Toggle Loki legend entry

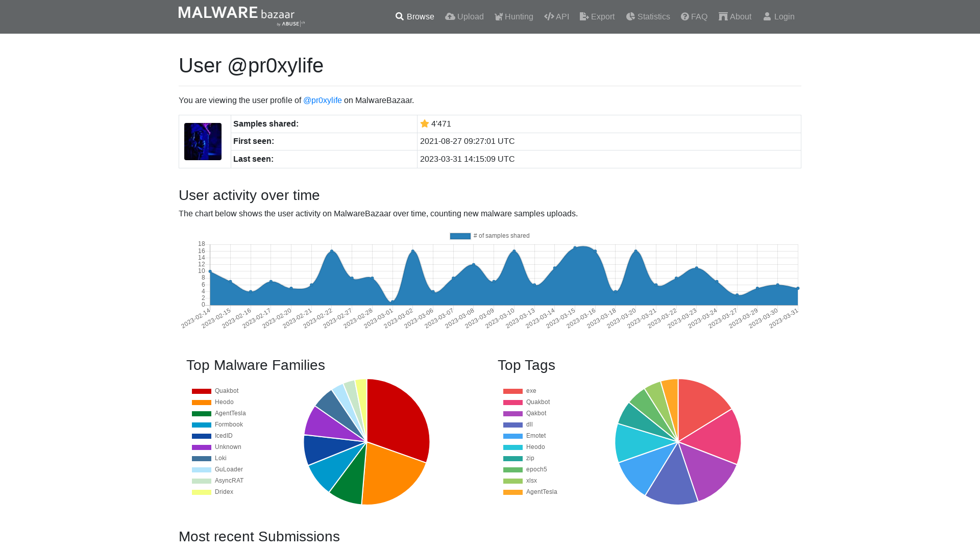pyautogui.click(x=209, y=458)
